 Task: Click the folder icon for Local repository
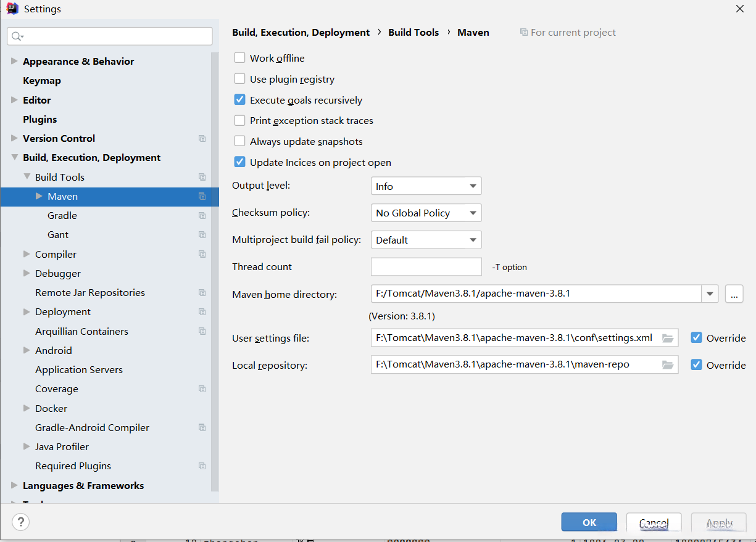pyautogui.click(x=667, y=365)
